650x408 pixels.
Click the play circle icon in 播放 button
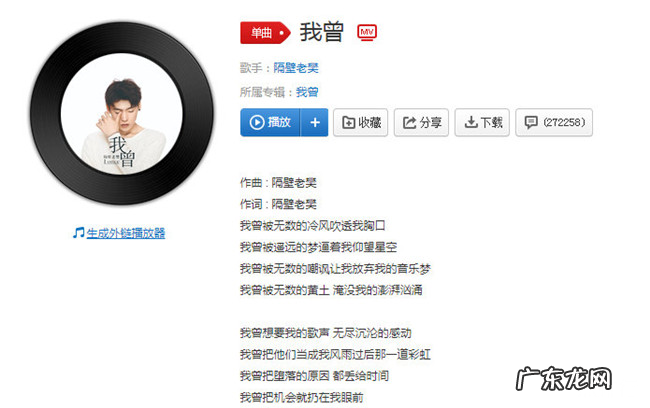[x=257, y=122]
